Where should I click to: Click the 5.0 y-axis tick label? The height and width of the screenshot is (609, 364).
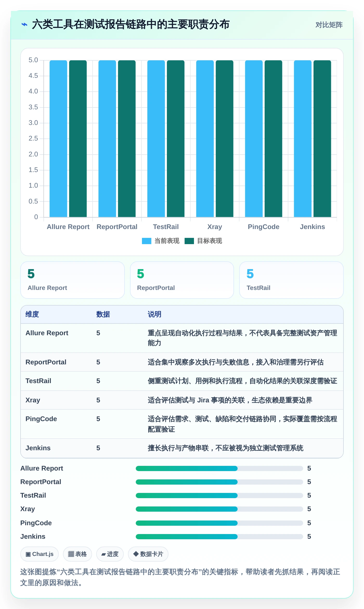pyautogui.click(x=33, y=60)
